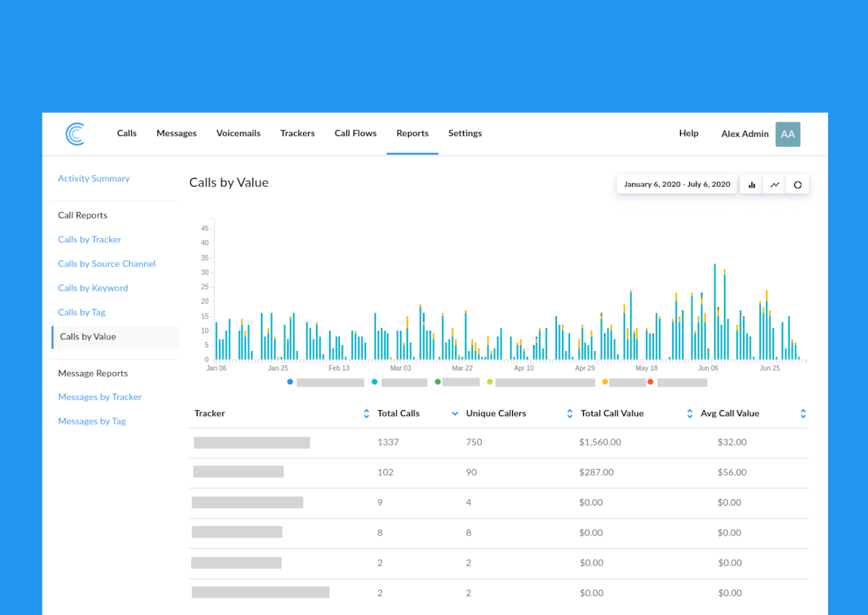Switch to line chart view

tap(775, 184)
